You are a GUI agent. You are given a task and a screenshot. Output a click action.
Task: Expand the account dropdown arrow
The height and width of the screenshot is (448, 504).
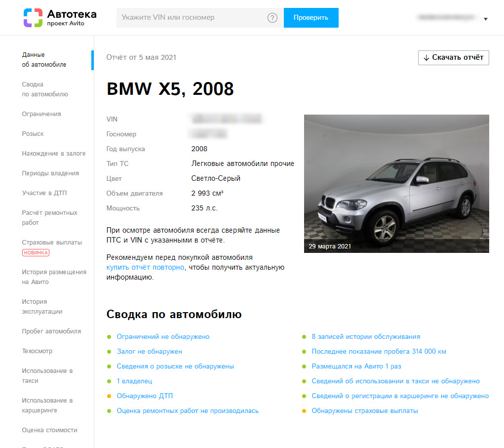[x=486, y=19]
